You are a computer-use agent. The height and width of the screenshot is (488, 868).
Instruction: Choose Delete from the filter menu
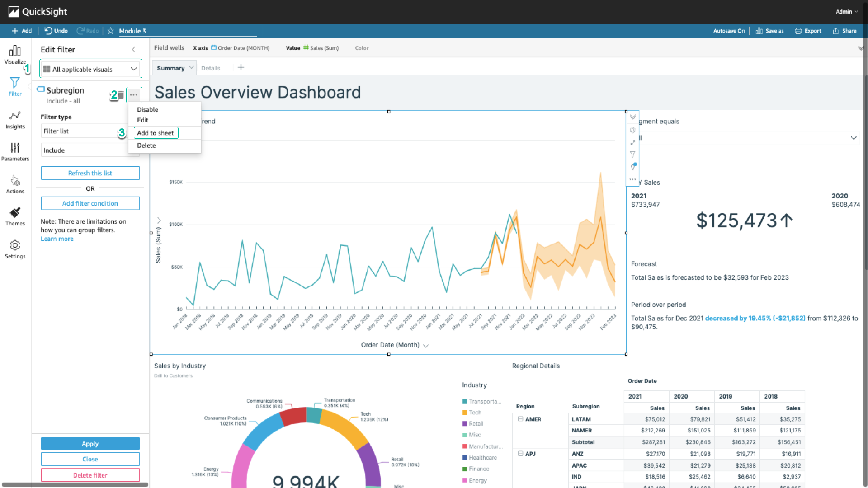click(146, 145)
